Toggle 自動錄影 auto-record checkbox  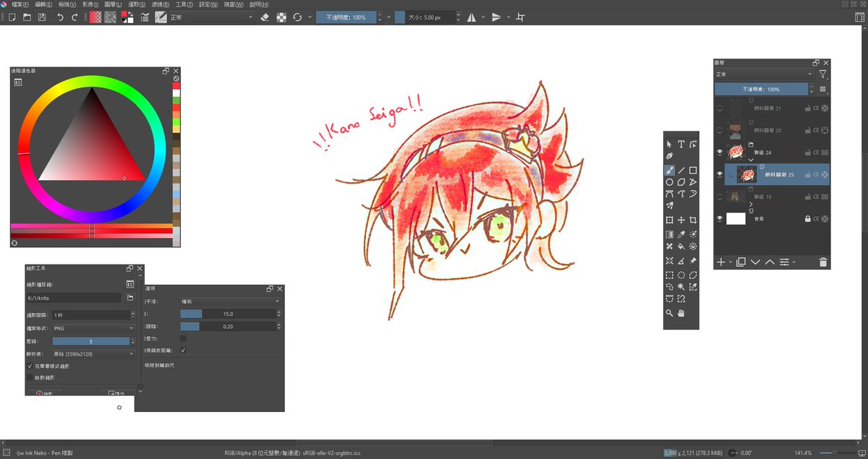coord(30,377)
